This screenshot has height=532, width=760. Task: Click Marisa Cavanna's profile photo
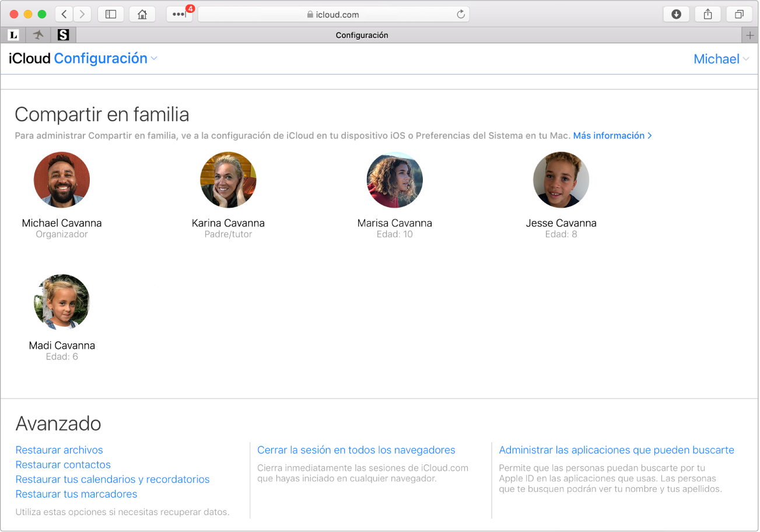394,180
